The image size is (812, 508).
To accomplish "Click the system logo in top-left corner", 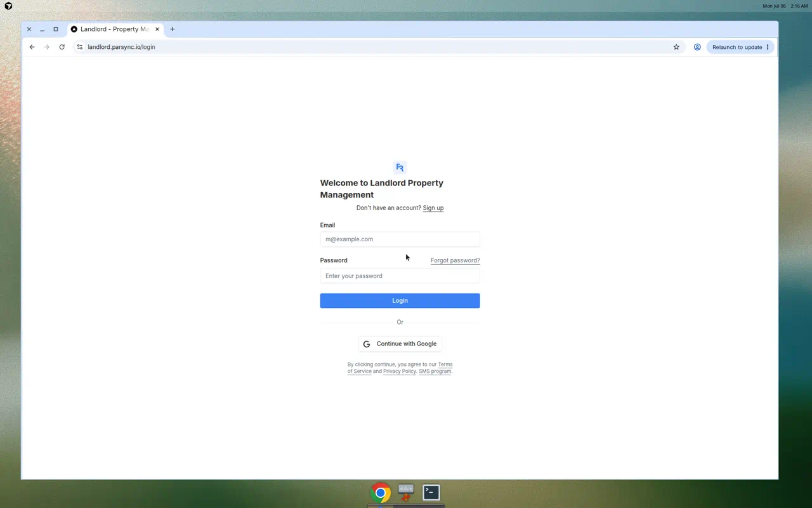I will (8, 6).
